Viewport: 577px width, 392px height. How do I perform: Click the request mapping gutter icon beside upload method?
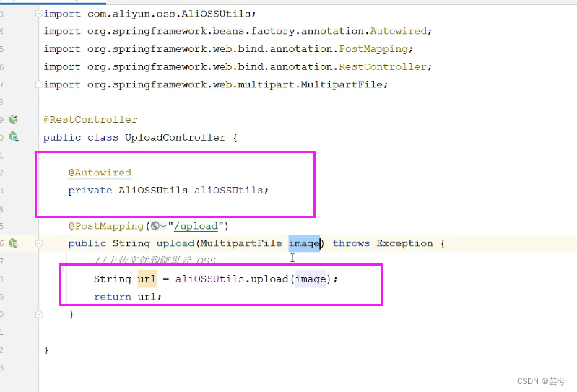pos(13,243)
